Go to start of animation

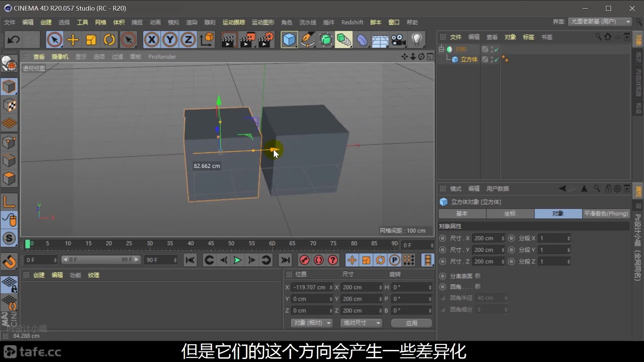(190, 260)
